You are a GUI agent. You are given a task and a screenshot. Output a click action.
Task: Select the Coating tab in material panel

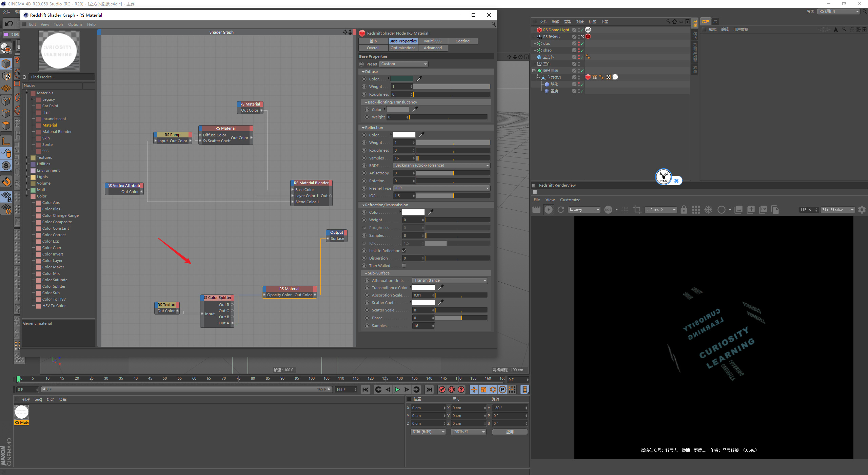(462, 40)
